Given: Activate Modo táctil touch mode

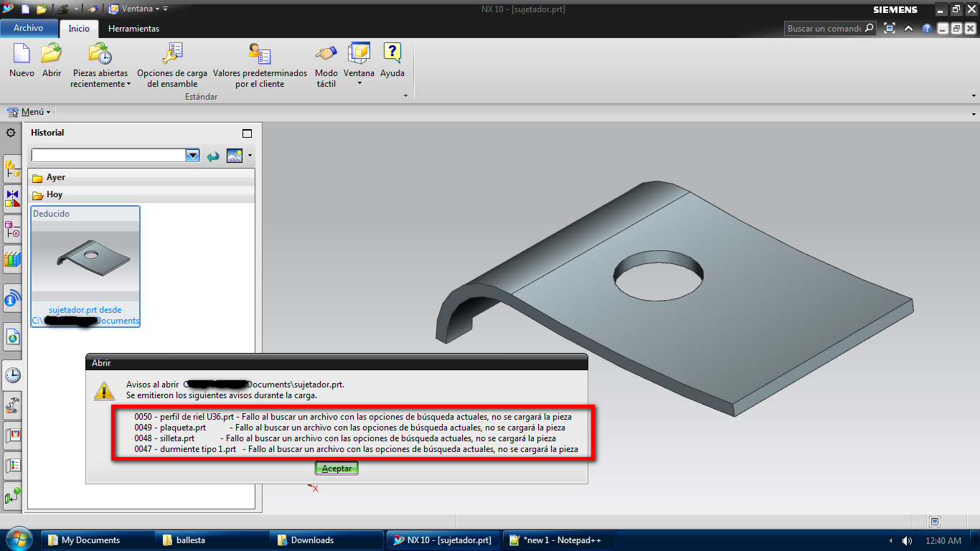Looking at the screenshot, I should pyautogui.click(x=326, y=65).
